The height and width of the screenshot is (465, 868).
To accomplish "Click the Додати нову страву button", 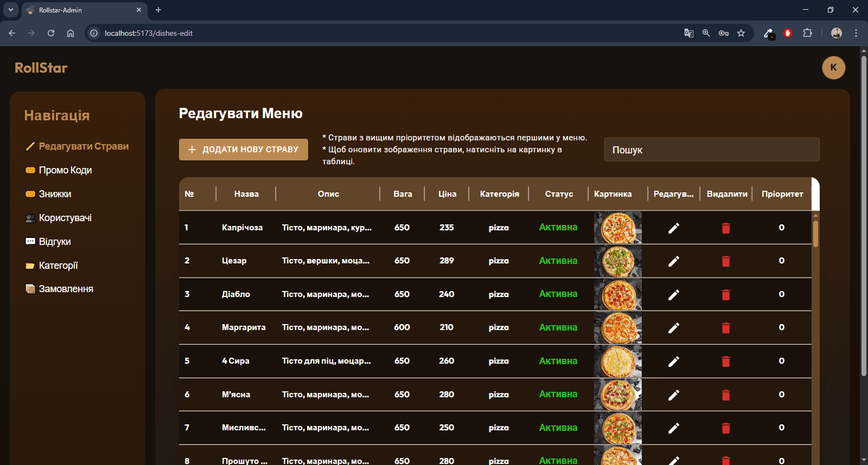I will [244, 150].
